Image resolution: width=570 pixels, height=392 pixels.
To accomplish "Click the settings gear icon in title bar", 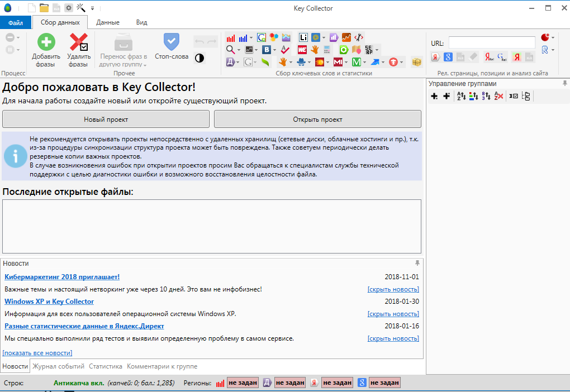I will click(x=69, y=8).
